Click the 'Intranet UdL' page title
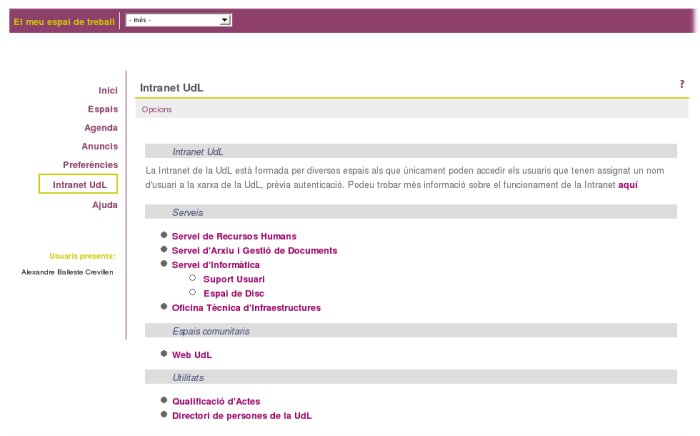 coord(171,88)
